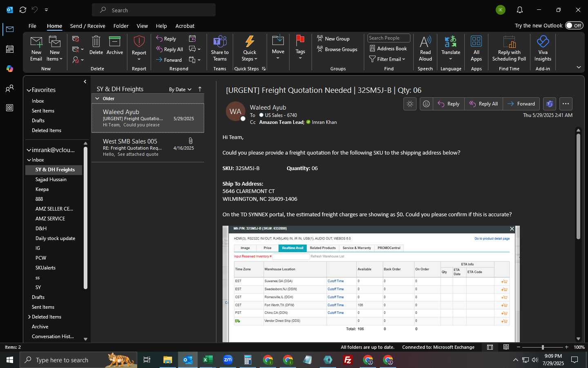Image resolution: width=588 pixels, height=368 pixels.
Task: Open FileZilla from the taskbar
Action: click(x=348, y=360)
